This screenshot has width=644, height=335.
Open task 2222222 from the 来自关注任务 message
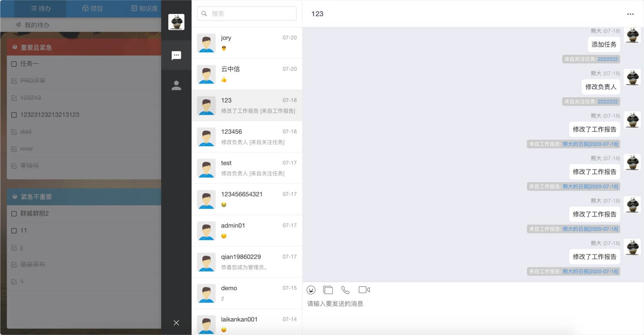point(607,59)
